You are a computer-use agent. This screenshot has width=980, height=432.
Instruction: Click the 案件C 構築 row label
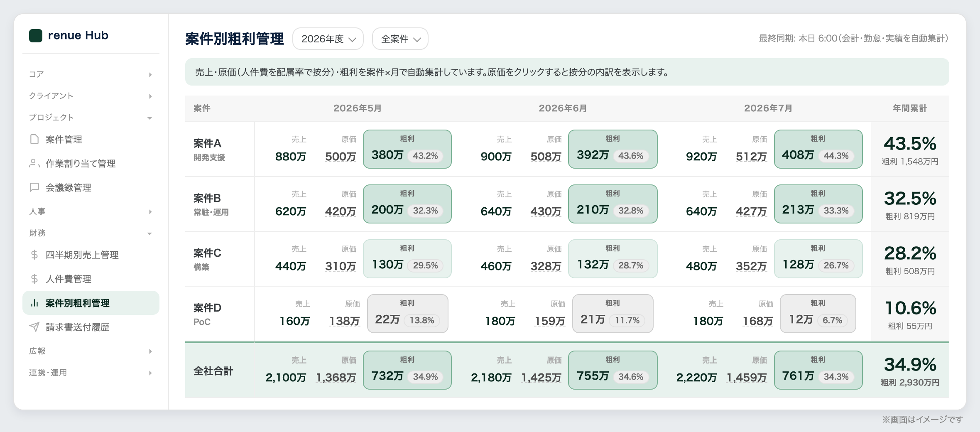click(207, 259)
